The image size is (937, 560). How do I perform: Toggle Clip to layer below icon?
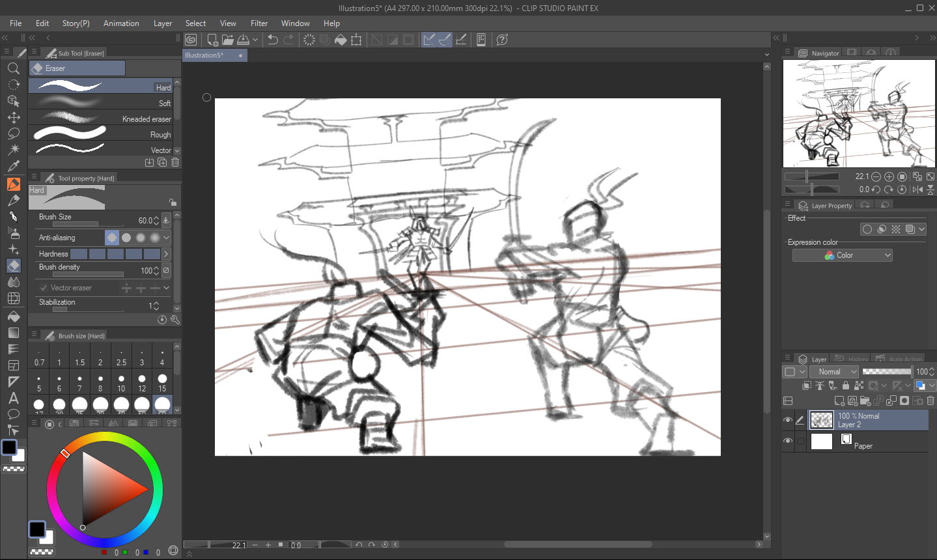pyautogui.click(x=807, y=385)
